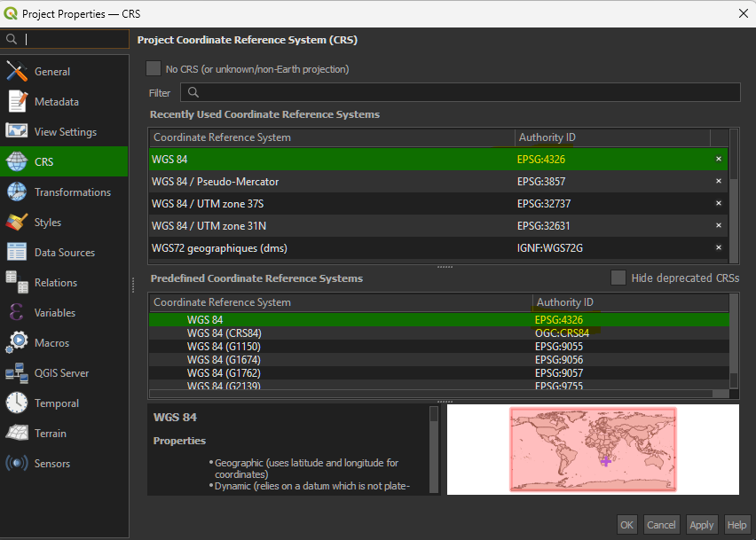Click the OK button
The width and height of the screenshot is (756, 540).
tap(626, 524)
